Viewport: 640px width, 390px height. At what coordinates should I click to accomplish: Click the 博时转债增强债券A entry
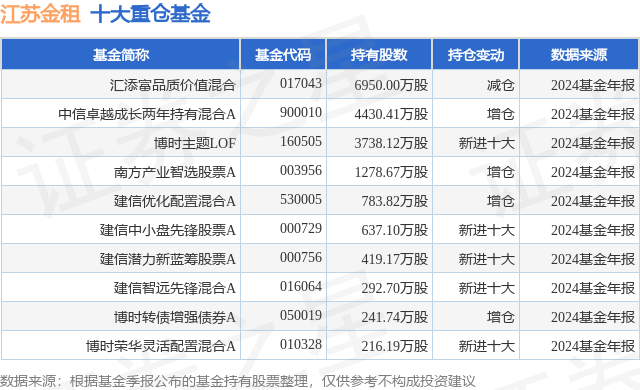[175, 317]
